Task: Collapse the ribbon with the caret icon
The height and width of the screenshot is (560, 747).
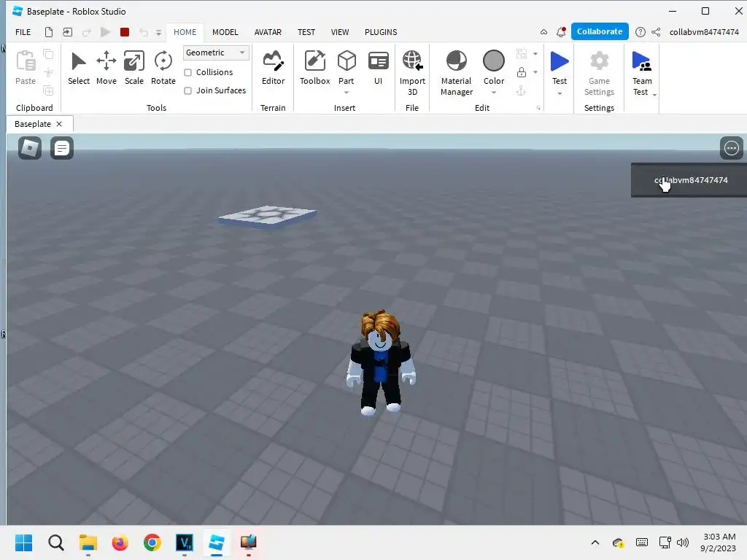Action: [x=543, y=32]
